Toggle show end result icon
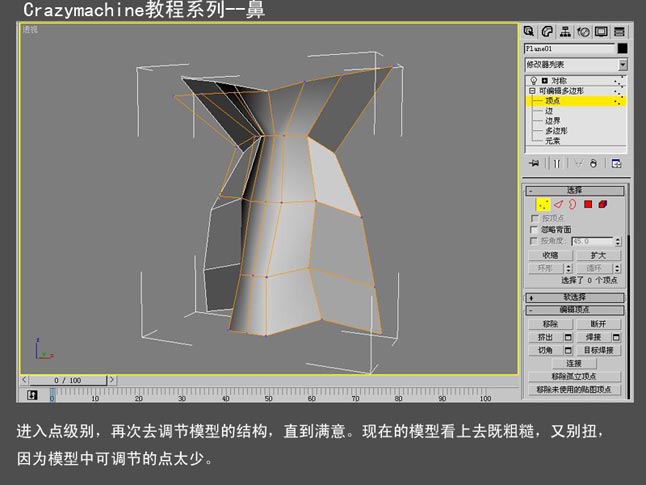The image size is (646, 485). [557, 164]
